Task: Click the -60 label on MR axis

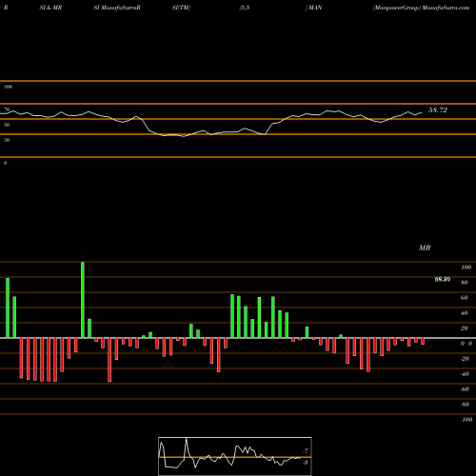Action: [465, 389]
